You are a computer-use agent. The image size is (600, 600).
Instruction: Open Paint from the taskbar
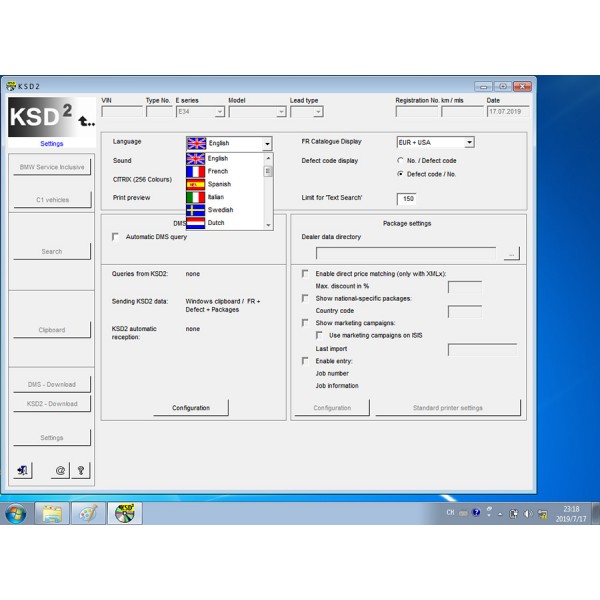(x=88, y=514)
